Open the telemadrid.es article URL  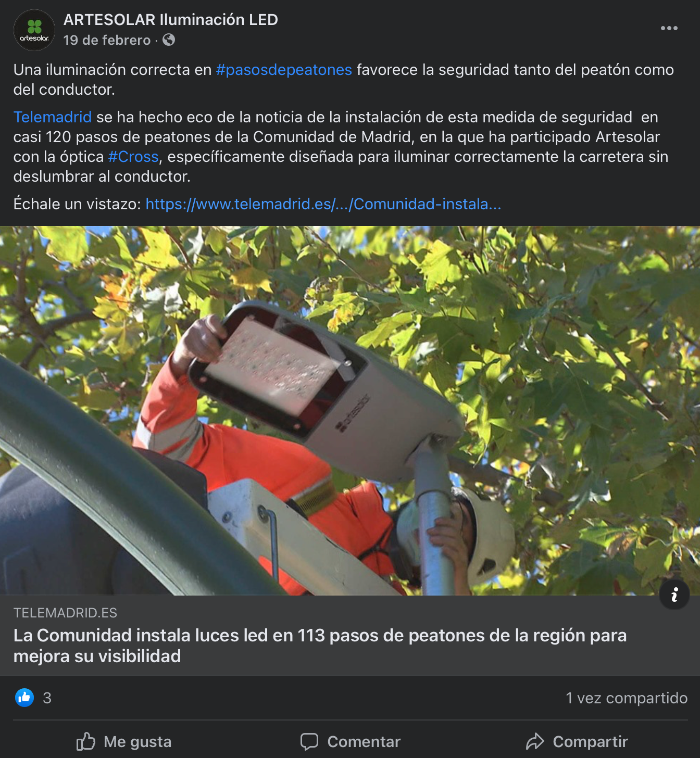pos(323,204)
